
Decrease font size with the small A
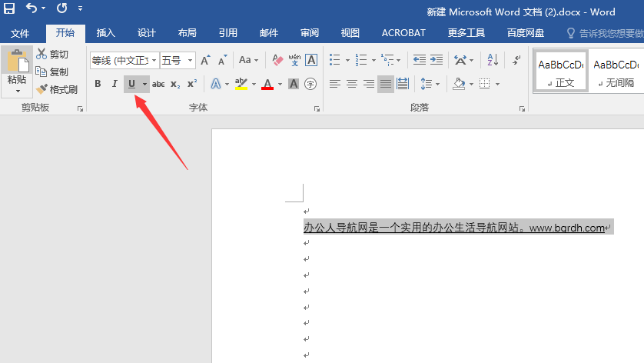coord(222,61)
